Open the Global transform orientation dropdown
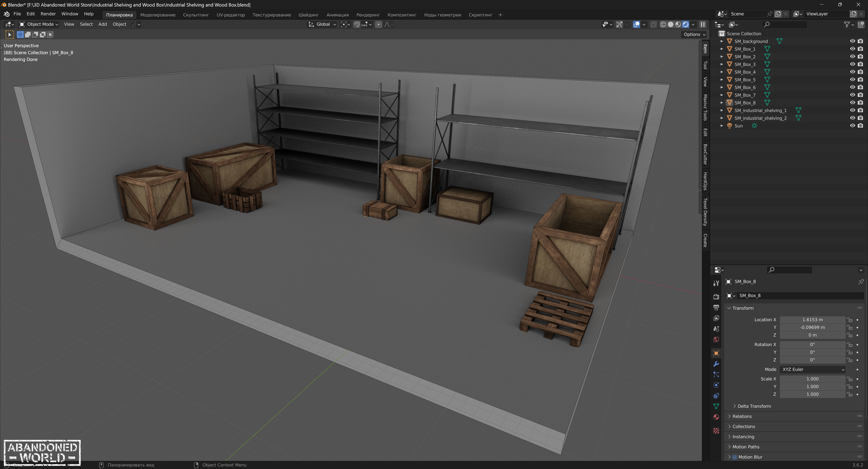868x469 pixels. tap(322, 24)
